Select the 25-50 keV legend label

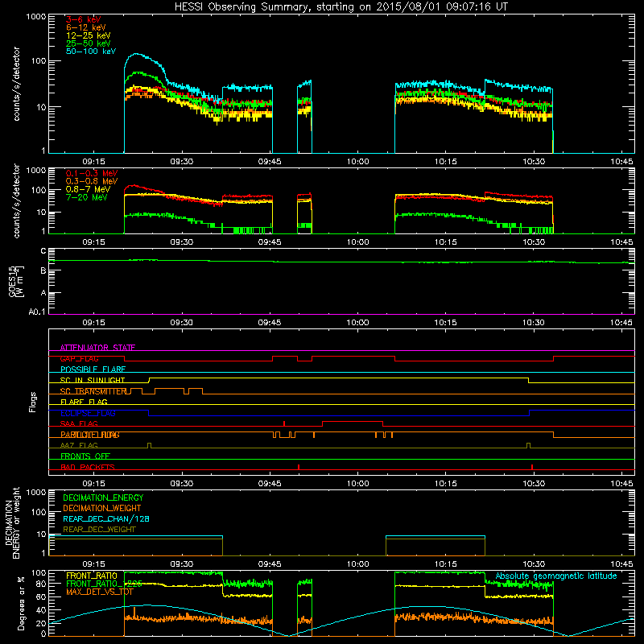(x=89, y=43)
